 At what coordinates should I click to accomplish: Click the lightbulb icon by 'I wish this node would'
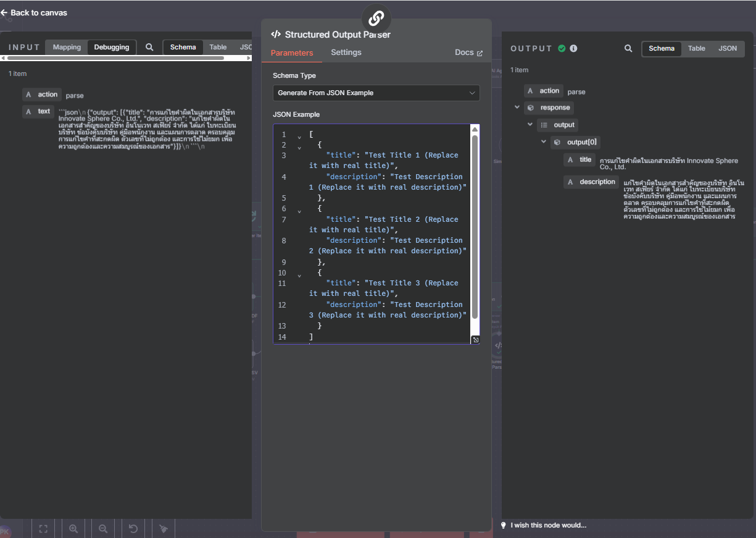(504, 526)
